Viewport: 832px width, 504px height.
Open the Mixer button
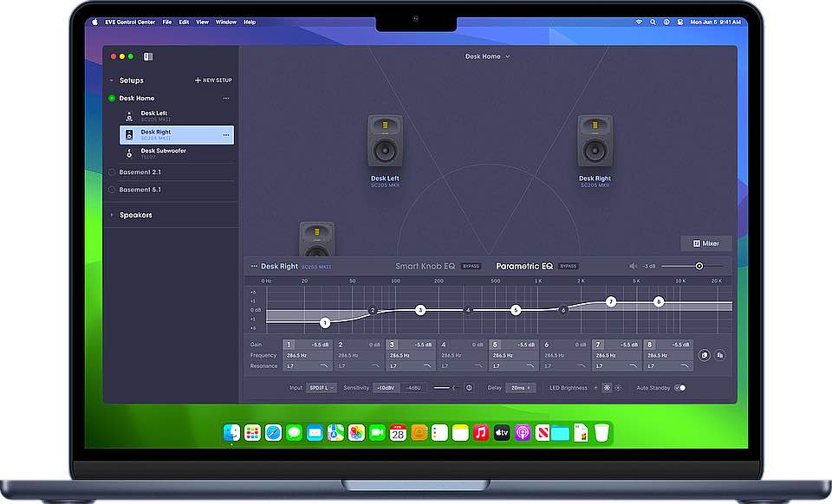click(x=706, y=243)
